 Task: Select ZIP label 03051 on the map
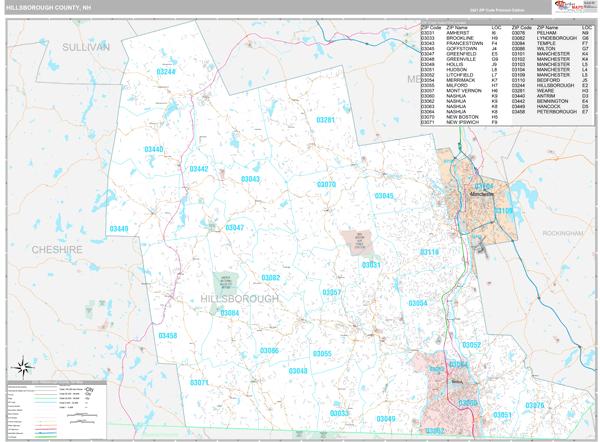point(502,415)
